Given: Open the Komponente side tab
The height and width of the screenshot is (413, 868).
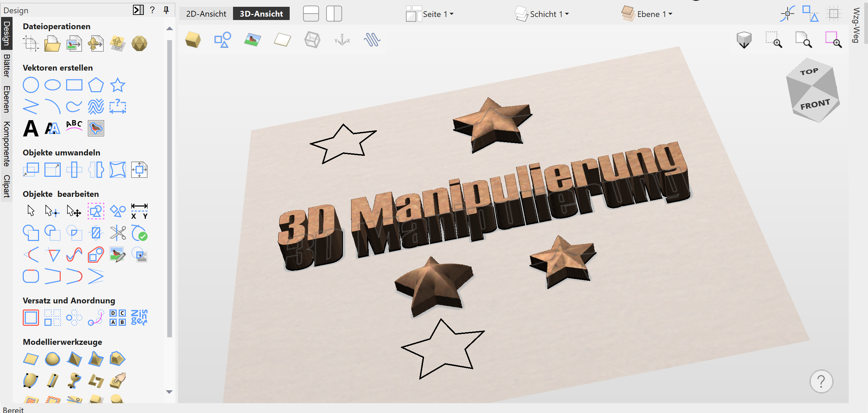Looking at the screenshot, I should tap(6, 144).
